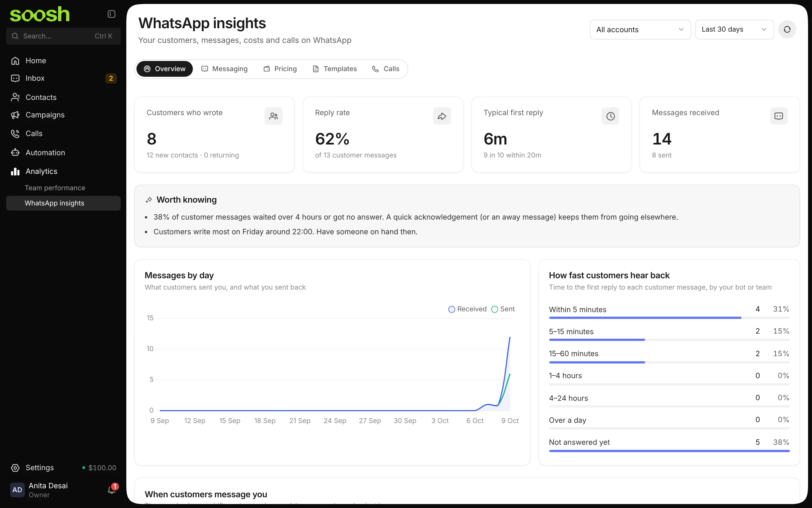Screen dimensions: 812x508
Task: Switch to the Templates tab
Action: tap(335, 69)
